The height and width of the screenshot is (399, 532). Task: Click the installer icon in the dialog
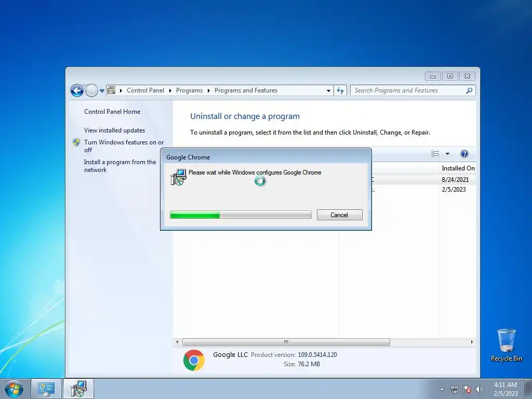pyautogui.click(x=178, y=177)
